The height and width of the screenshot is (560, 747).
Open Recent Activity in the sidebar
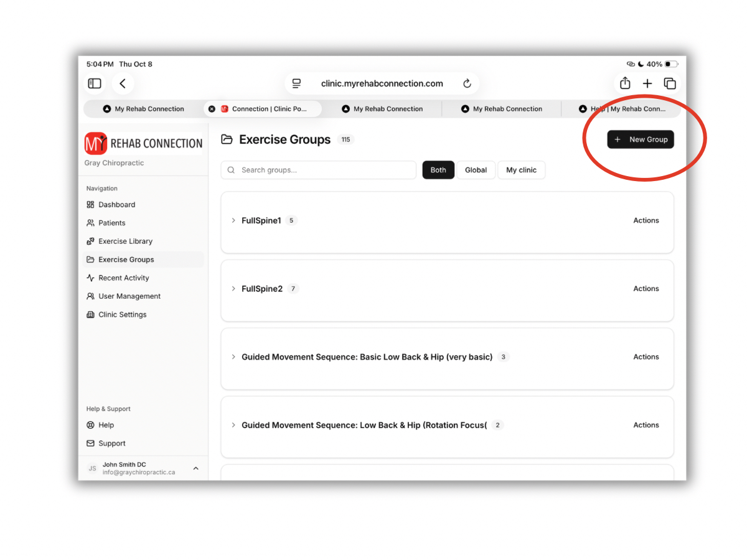pos(144,278)
